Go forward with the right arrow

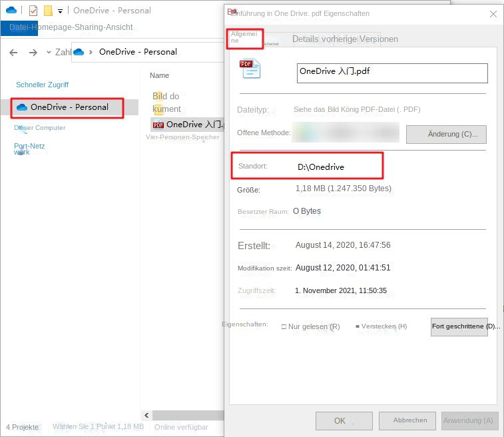(x=33, y=52)
